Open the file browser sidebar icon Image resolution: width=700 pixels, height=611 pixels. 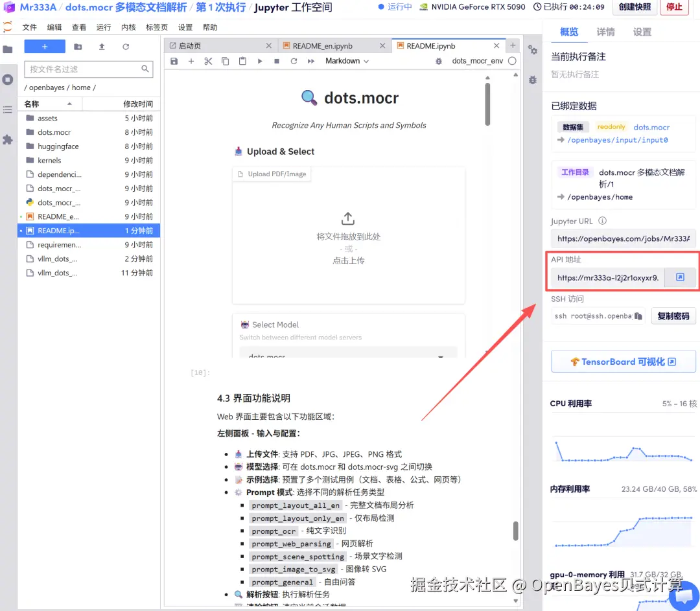coord(8,49)
